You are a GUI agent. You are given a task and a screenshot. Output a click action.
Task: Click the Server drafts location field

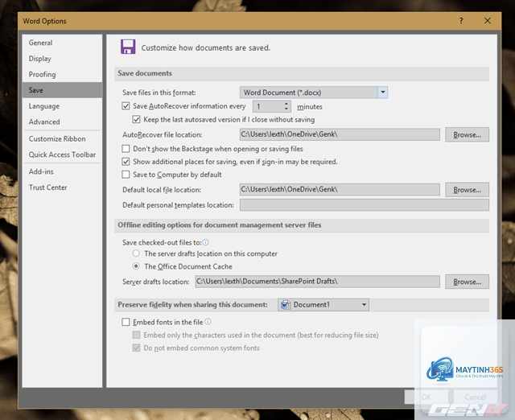tap(317, 282)
